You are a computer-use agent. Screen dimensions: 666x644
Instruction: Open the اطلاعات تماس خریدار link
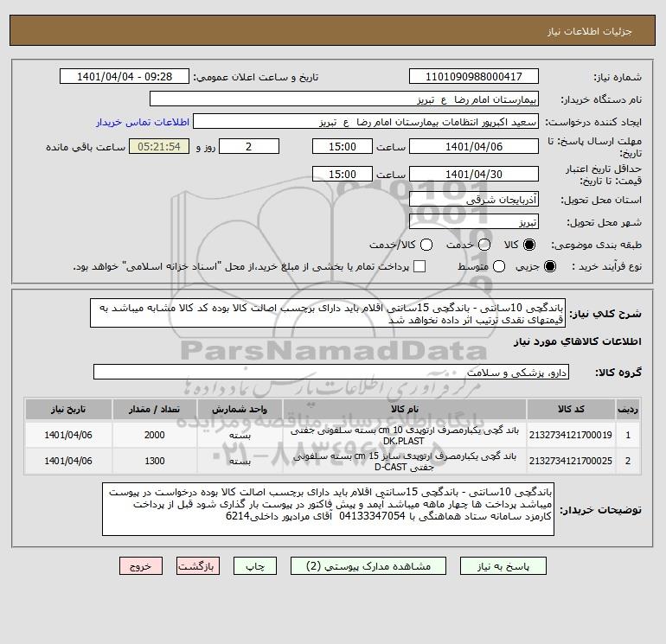click(143, 122)
